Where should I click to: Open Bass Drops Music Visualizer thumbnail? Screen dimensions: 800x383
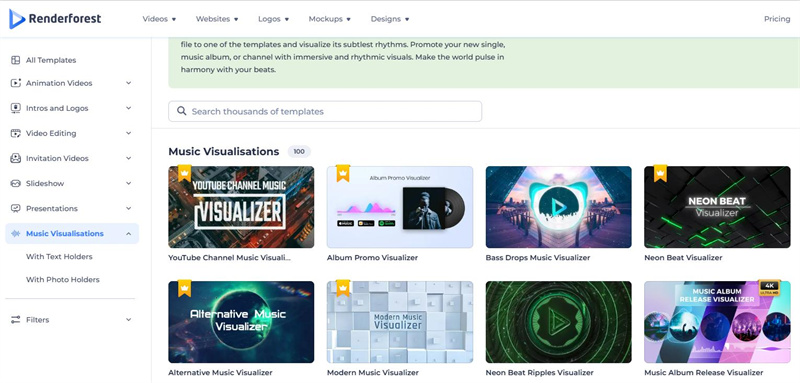(x=559, y=207)
